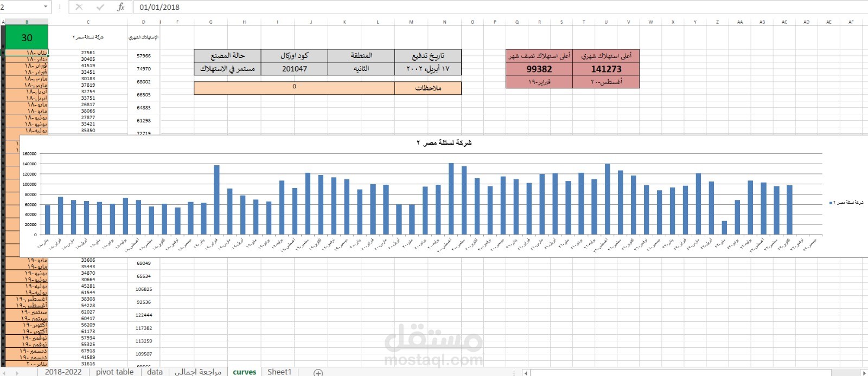The width and height of the screenshot is (868, 376).
Task: Select monthly consumption cell 122444
Action: [x=144, y=315]
